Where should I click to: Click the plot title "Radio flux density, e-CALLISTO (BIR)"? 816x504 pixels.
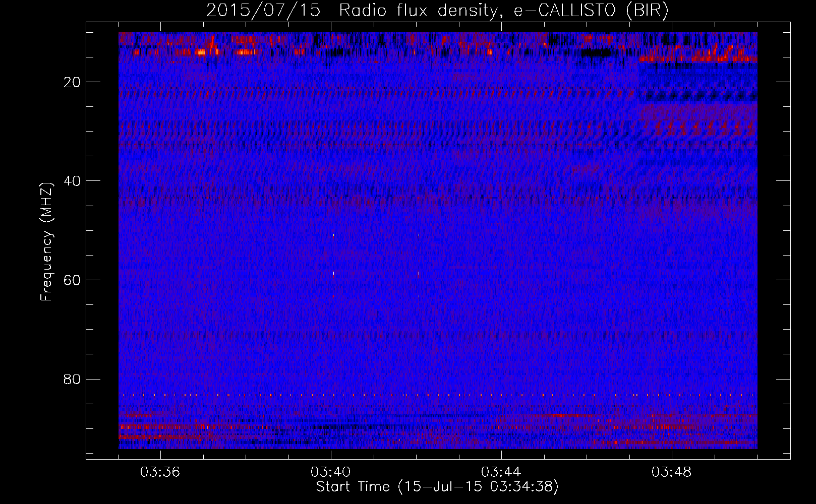coord(503,10)
